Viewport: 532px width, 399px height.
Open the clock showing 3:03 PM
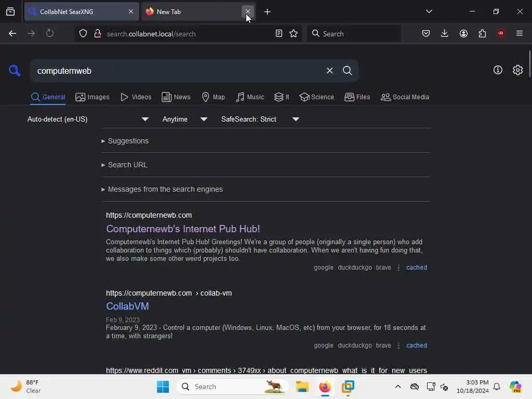coord(472,387)
